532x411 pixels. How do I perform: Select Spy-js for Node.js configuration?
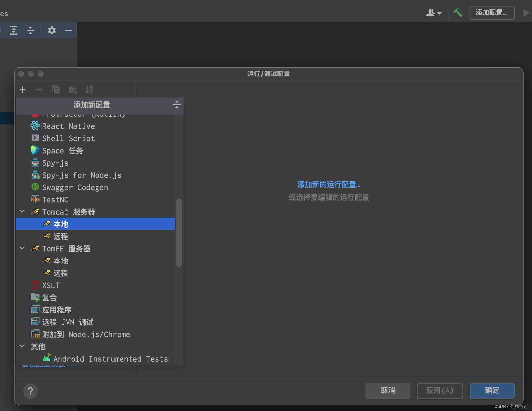point(95,175)
